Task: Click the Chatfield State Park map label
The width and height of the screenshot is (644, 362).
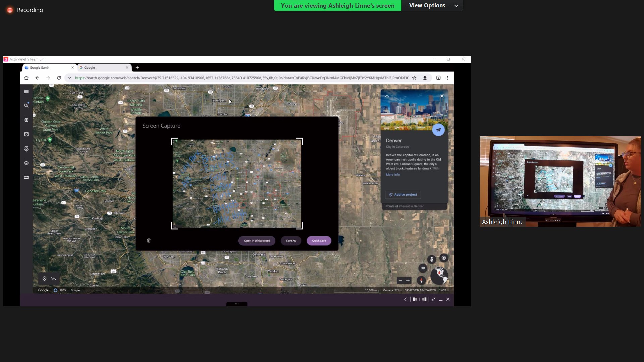Action: (187, 273)
